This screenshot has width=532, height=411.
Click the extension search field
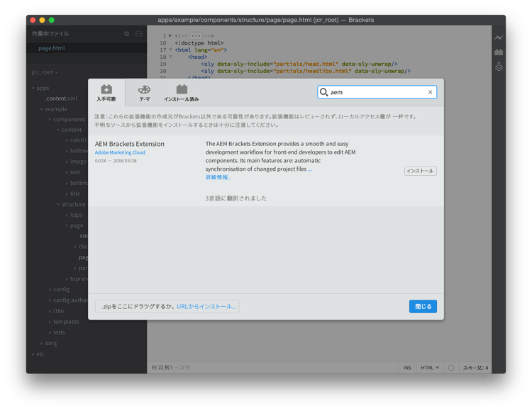tap(377, 92)
